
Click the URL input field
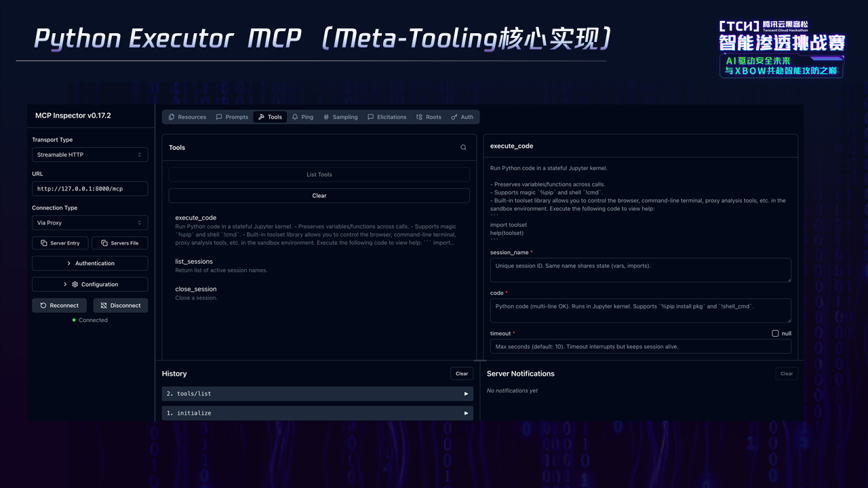[x=90, y=188]
